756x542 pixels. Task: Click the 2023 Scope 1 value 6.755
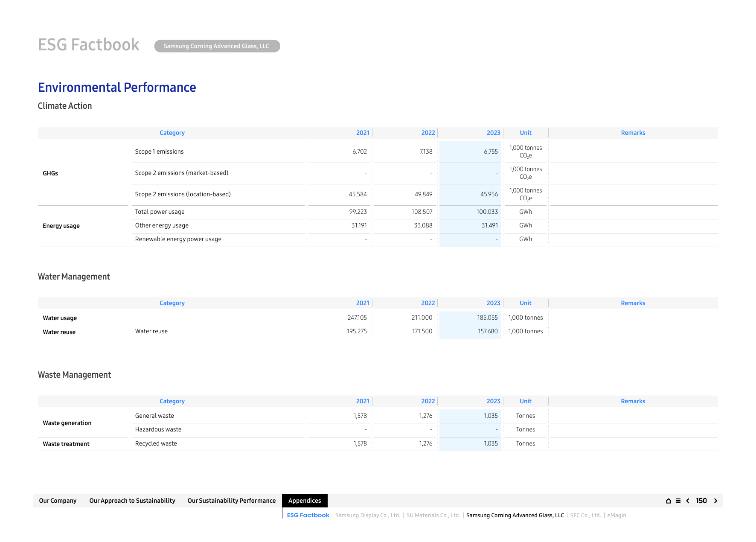pos(491,152)
